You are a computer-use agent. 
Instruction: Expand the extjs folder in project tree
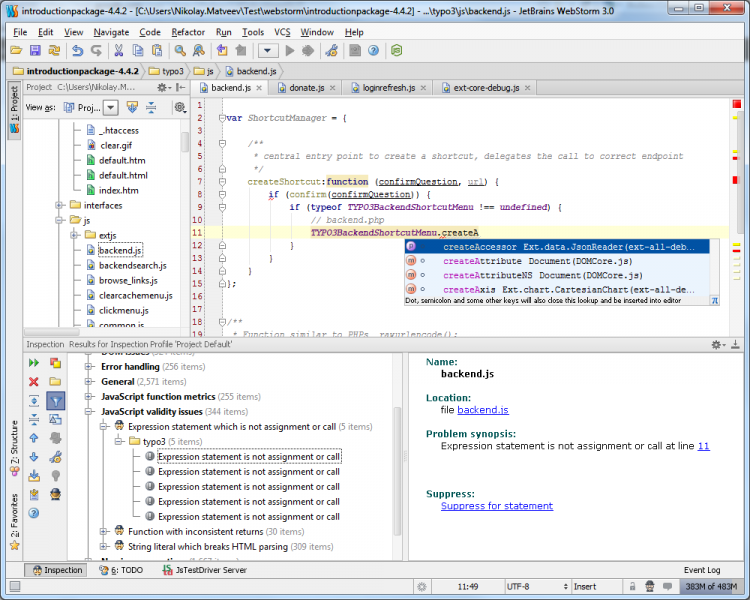(x=74, y=235)
